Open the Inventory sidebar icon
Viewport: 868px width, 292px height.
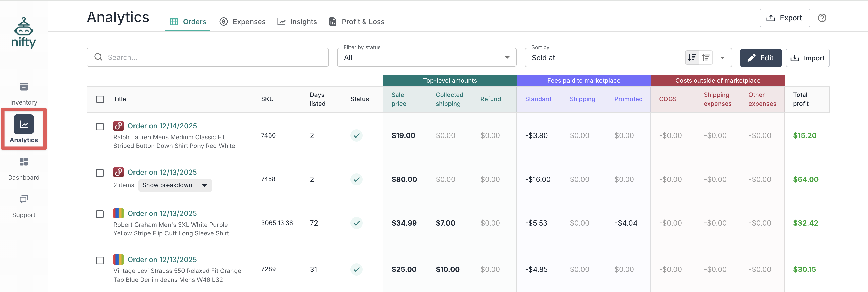pos(24,87)
